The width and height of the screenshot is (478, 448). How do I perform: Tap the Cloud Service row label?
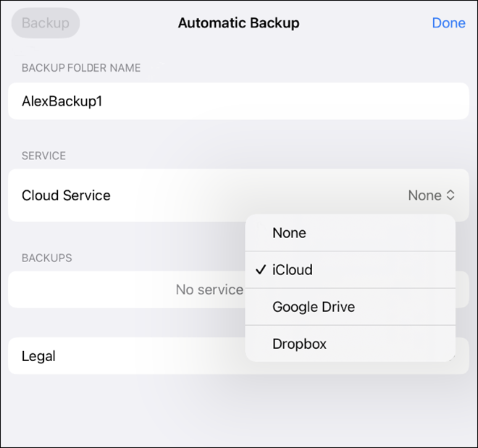66,195
